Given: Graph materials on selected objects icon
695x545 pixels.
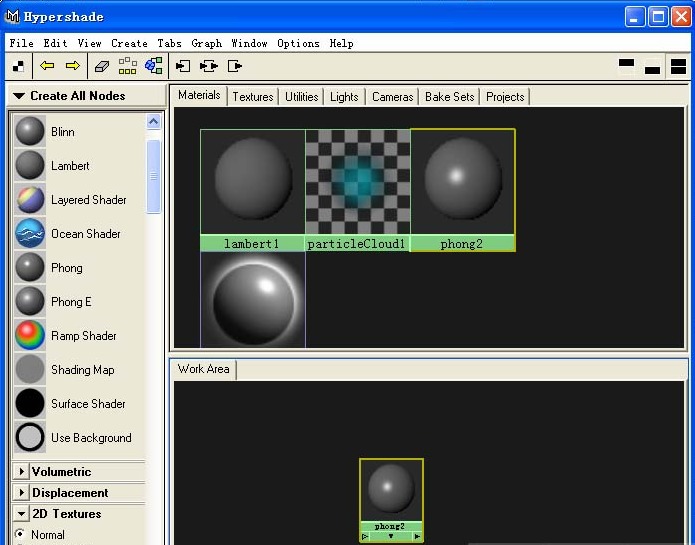Looking at the screenshot, I should pos(154,66).
